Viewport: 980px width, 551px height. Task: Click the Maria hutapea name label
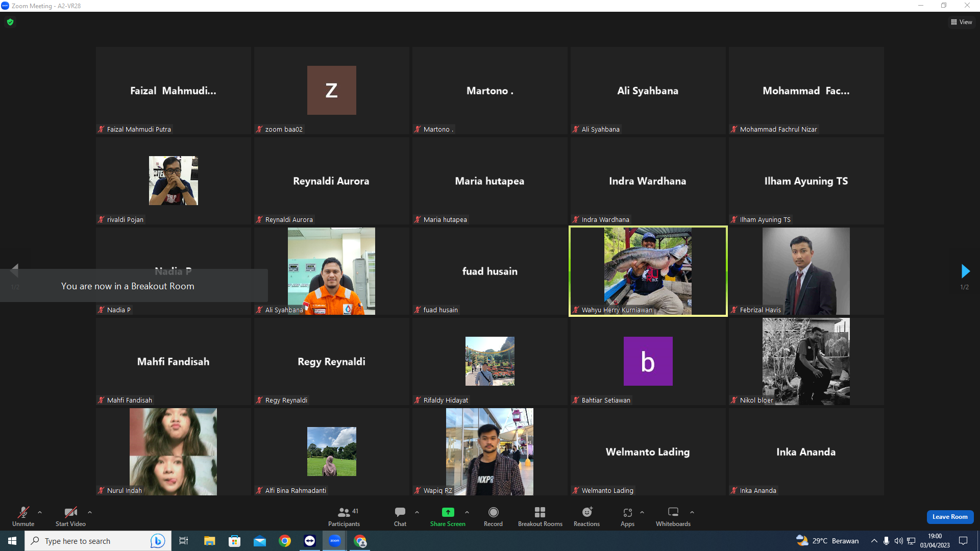point(445,220)
